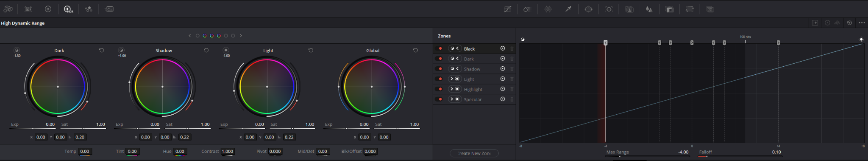This screenshot has width=868, height=161.
Task: Open the Blur palette droplet icon
Action: [649, 9]
